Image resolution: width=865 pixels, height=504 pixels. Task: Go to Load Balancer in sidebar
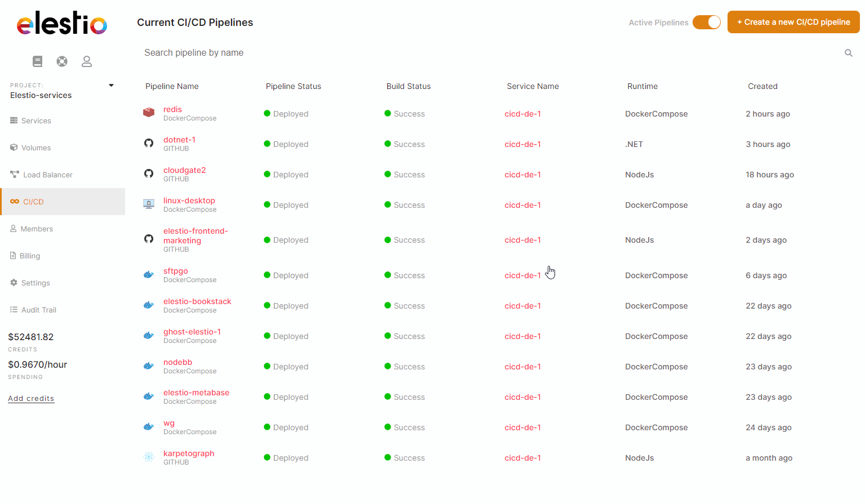tap(47, 175)
